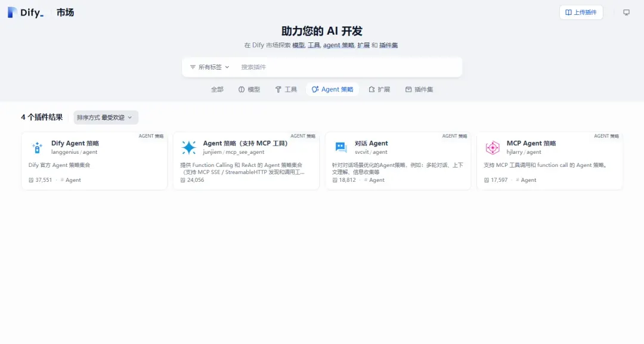Open the pink MCP Agent 策略 icon
Screen dimensions: 644x344
coord(493,147)
